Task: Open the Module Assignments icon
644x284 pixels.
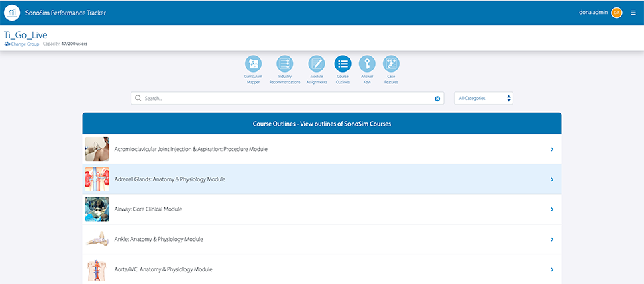Action: pos(316,64)
